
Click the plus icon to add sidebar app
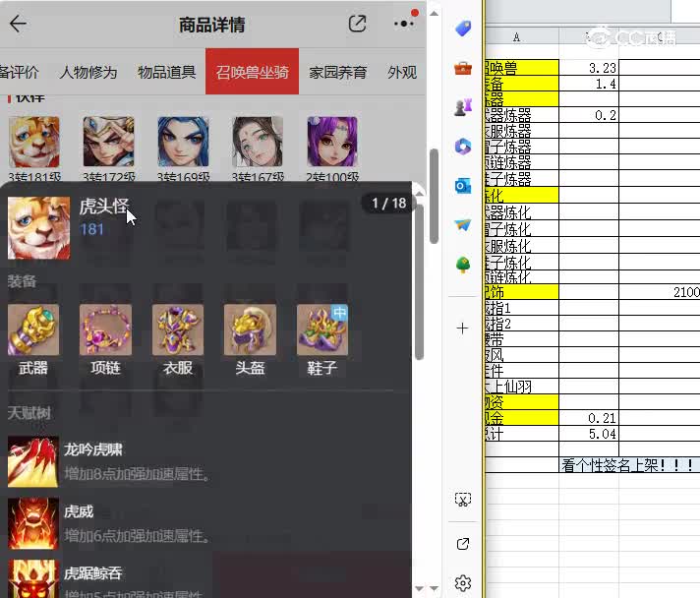(x=462, y=329)
